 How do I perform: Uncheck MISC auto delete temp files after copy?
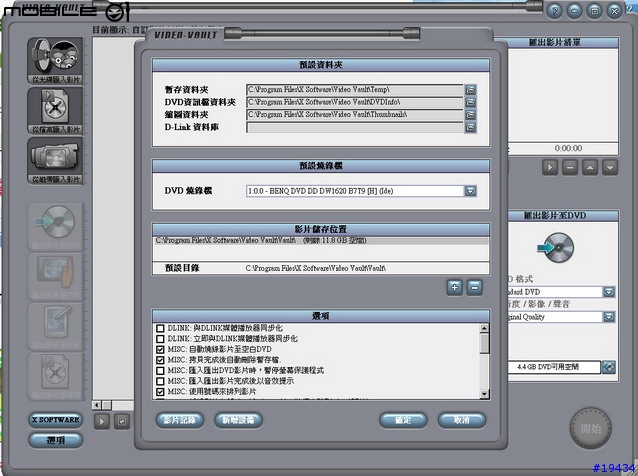click(x=160, y=360)
